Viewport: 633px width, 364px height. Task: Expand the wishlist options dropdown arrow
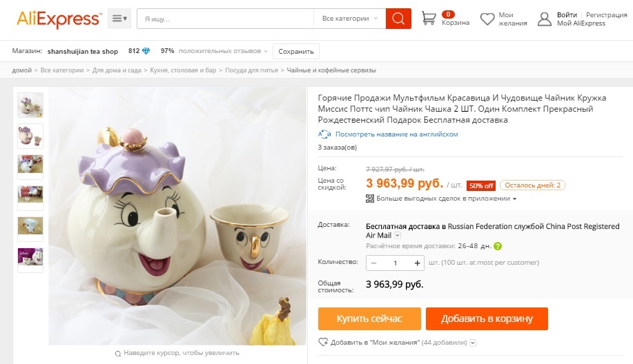(473, 343)
